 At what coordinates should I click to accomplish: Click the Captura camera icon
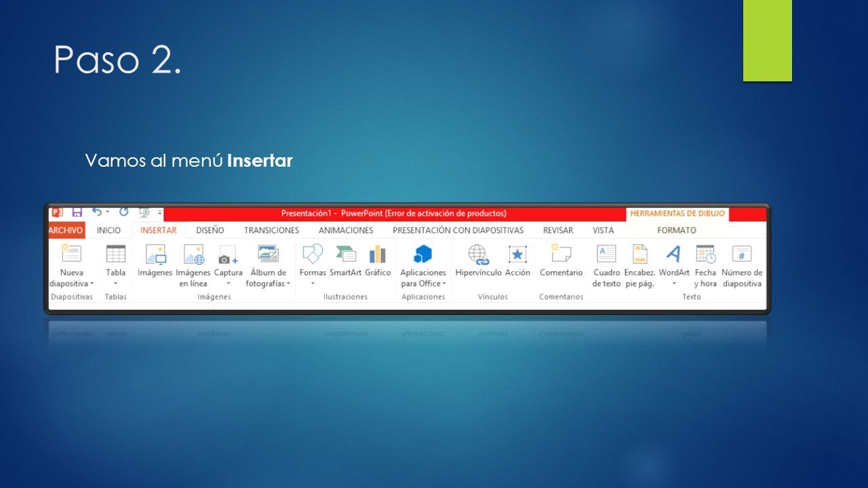(229, 255)
